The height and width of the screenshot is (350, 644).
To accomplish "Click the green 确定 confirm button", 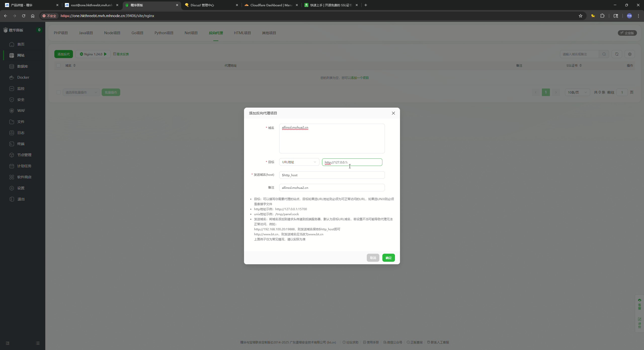I will tap(388, 258).
